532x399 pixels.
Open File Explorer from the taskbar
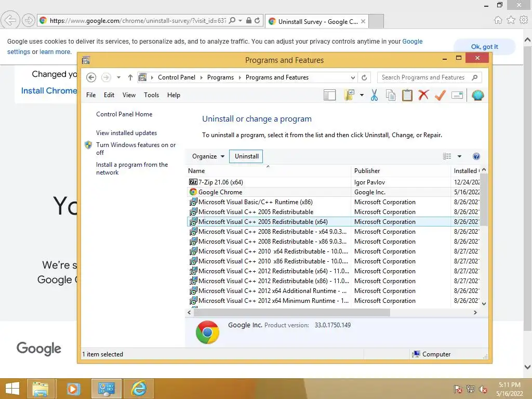(x=41, y=389)
